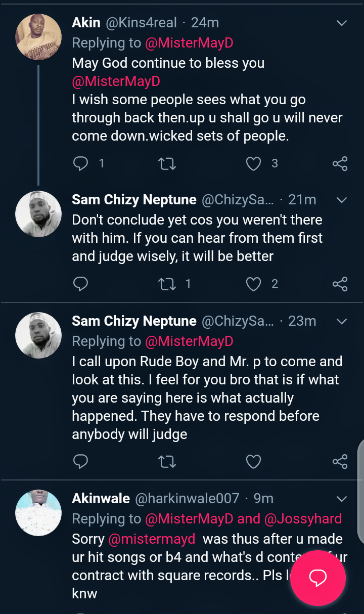Viewport: 364px width, 614px height.
Task: Share Akin's tweet
Action: pyautogui.click(x=340, y=163)
